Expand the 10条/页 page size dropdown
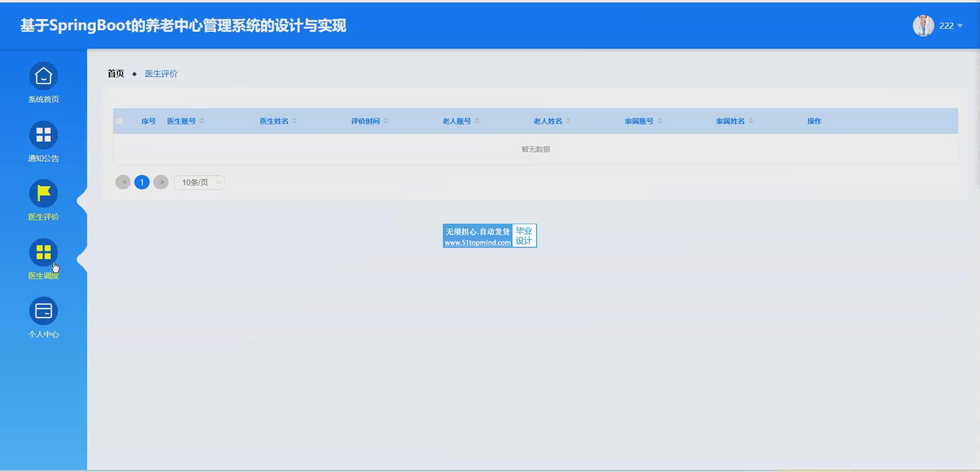980x472 pixels. (x=199, y=183)
